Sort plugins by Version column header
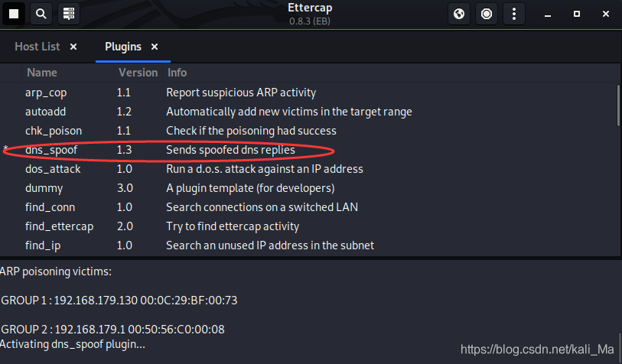Image resolution: width=622 pixels, height=364 pixels. 138,73
